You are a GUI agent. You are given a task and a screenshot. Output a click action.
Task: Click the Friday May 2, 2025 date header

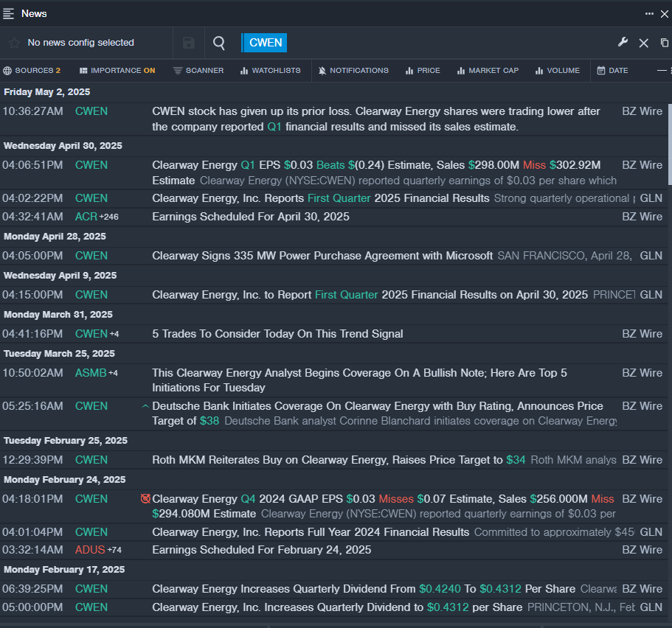(x=47, y=92)
